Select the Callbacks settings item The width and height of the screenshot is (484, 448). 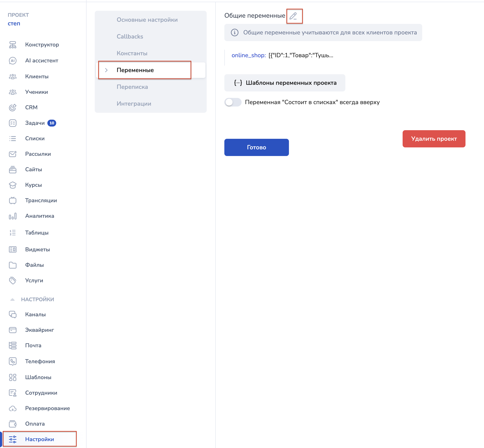(x=130, y=37)
